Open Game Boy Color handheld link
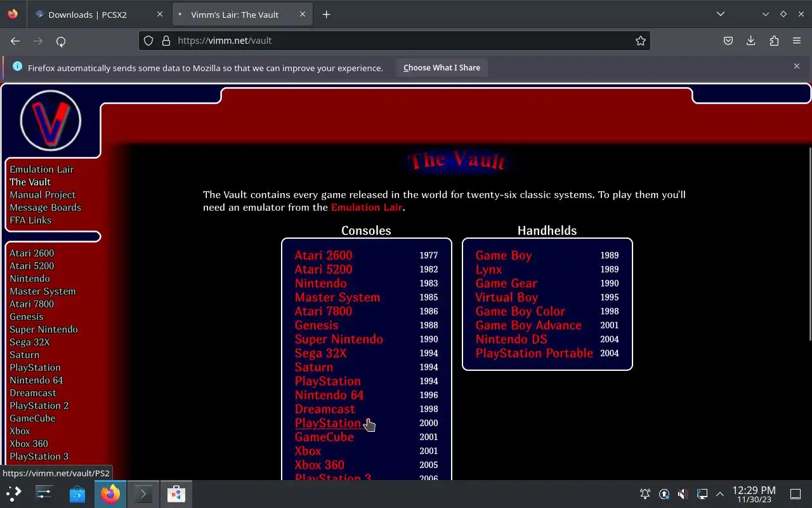Image resolution: width=812 pixels, height=508 pixels. pos(520,311)
